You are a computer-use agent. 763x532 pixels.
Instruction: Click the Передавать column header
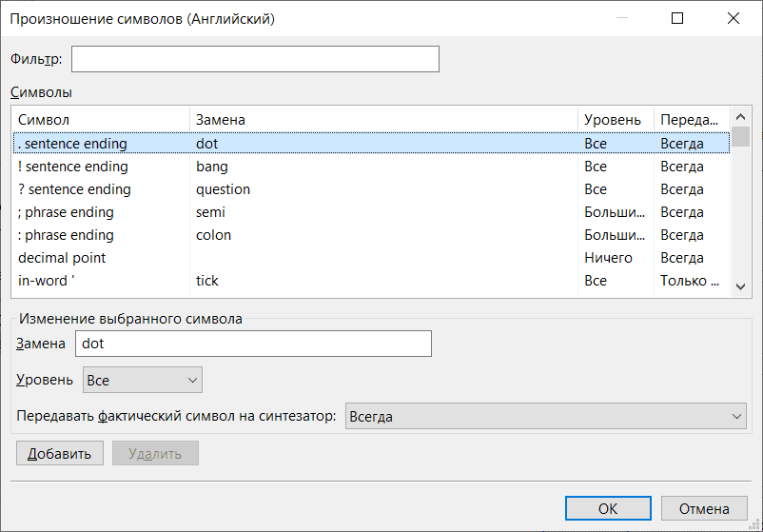(690, 120)
